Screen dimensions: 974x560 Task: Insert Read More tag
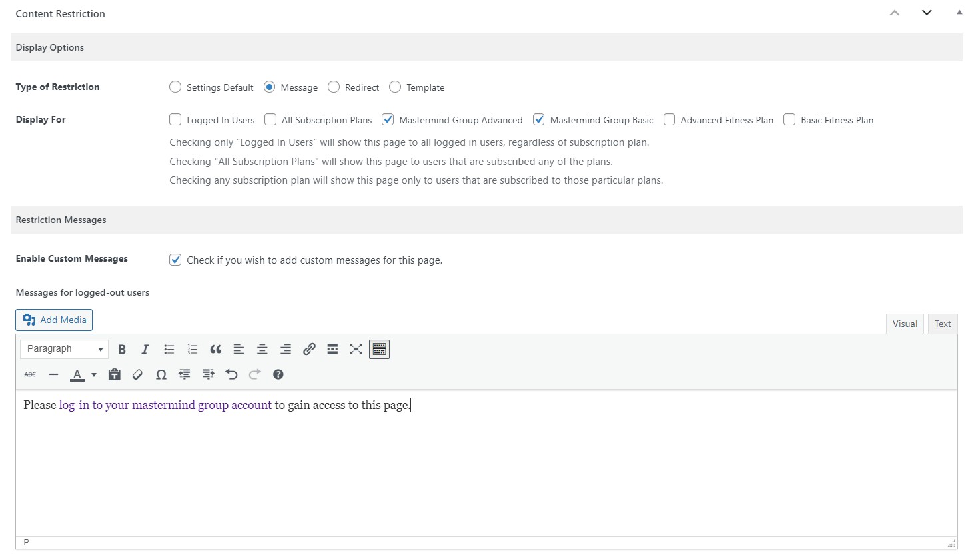coord(332,349)
